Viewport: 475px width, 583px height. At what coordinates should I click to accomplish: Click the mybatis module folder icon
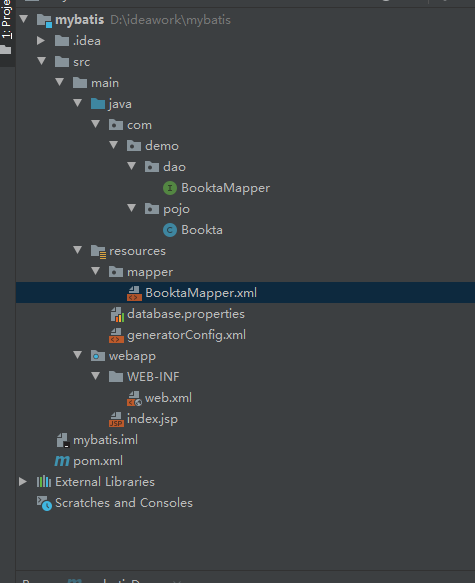(44, 20)
